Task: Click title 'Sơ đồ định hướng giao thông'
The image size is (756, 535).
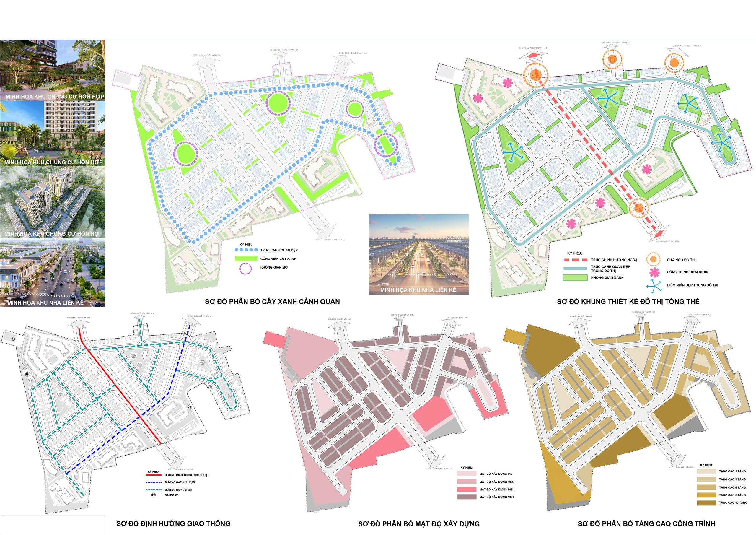Action: point(173,523)
